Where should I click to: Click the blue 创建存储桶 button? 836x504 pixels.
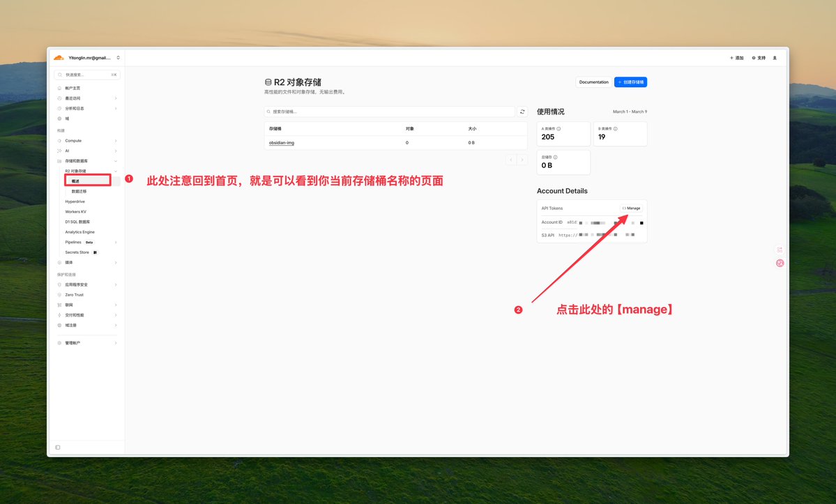click(631, 82)
